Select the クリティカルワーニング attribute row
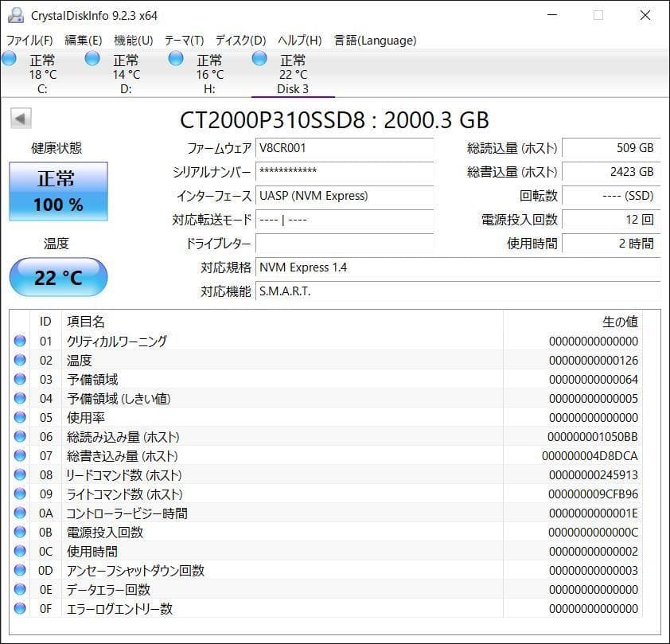 tap(326, 341)
